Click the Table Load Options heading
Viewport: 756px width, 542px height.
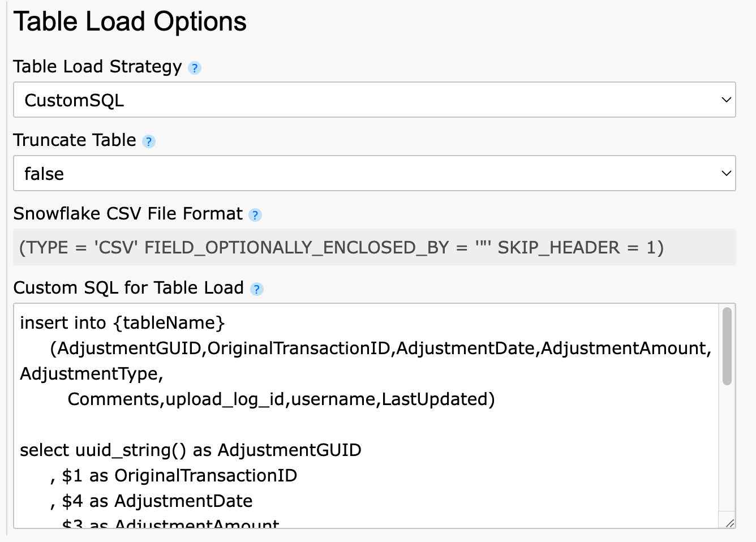[130, 22]
